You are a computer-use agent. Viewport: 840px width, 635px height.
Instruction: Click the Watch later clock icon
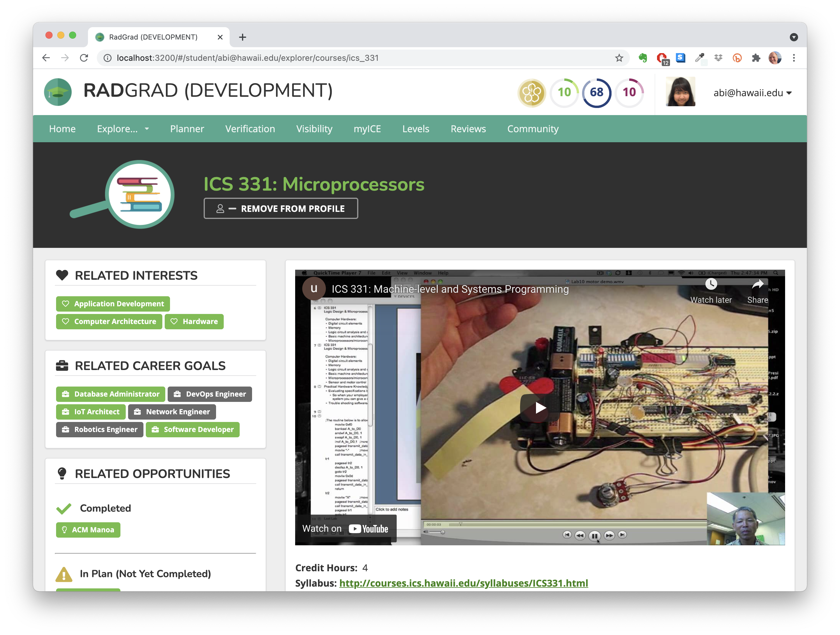tap(711, 284)
